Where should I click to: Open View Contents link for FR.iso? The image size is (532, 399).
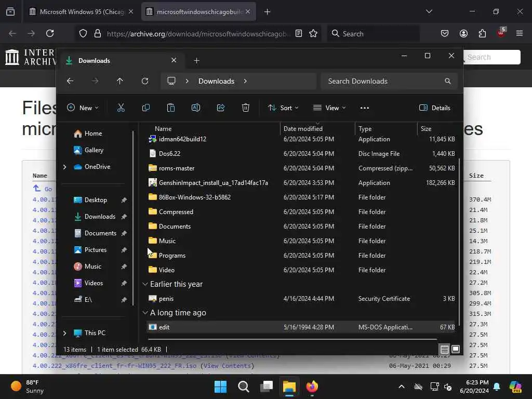(x=228, y=366)
